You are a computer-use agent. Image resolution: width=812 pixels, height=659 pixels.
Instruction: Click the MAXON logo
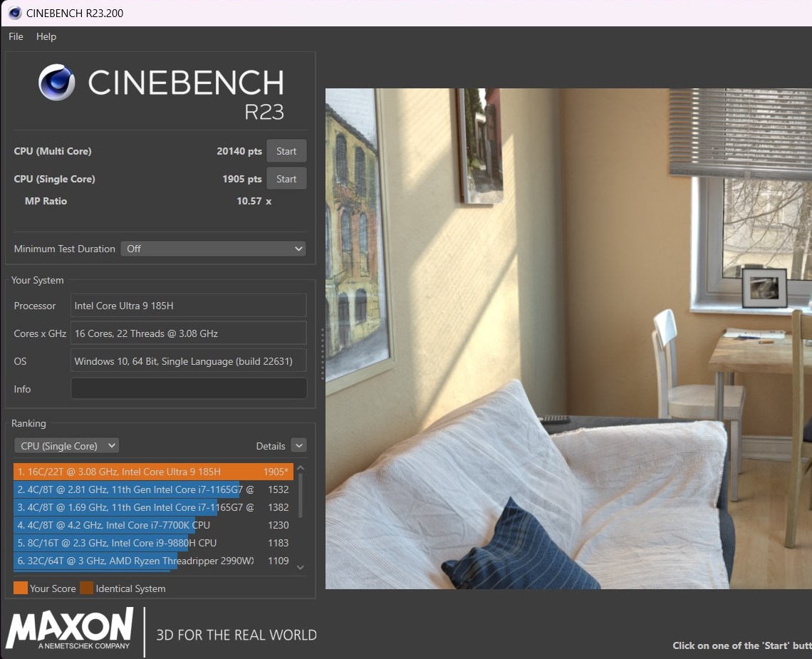(70, 628)
